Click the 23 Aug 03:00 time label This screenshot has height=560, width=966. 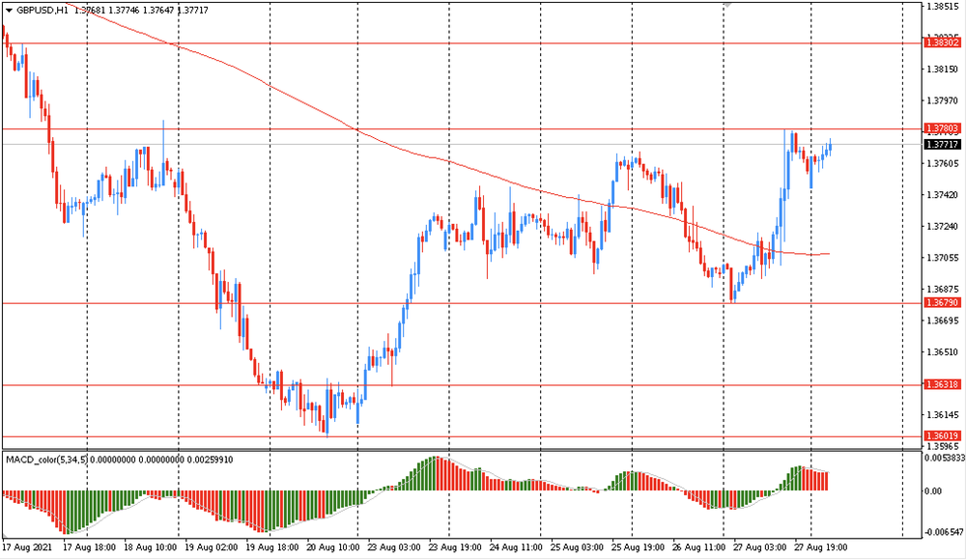pyautogui.click(x=394, y=547)
